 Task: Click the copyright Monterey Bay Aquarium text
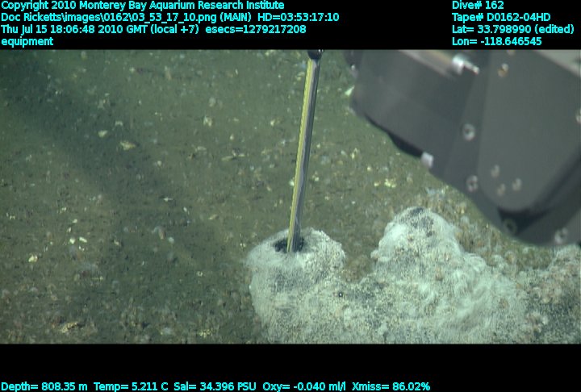[x=143, y=5]
